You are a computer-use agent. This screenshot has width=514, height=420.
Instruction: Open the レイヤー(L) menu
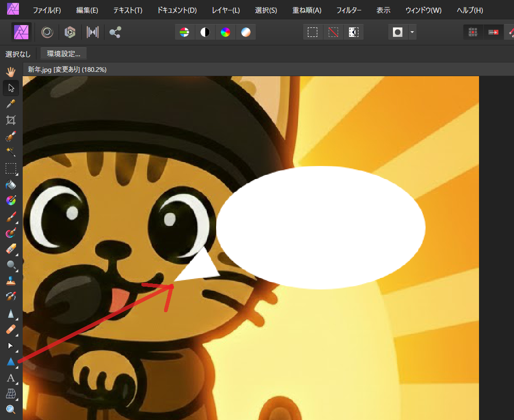[x=226, y=10]
